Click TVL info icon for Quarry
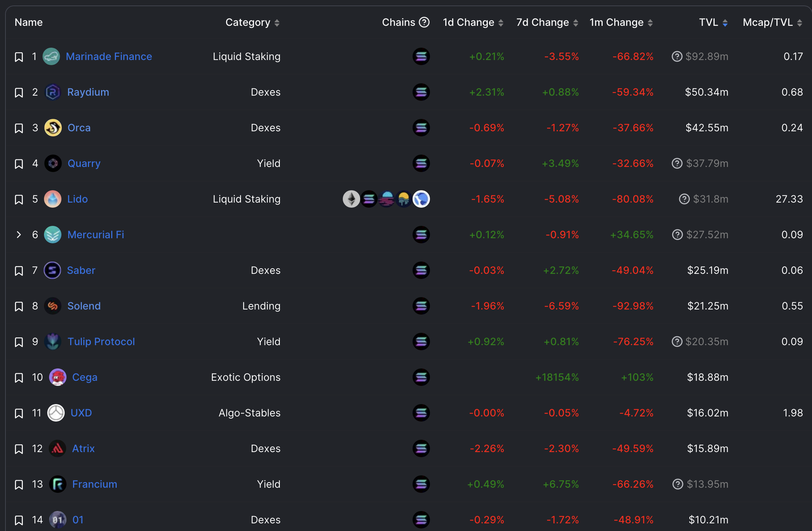 677,163
